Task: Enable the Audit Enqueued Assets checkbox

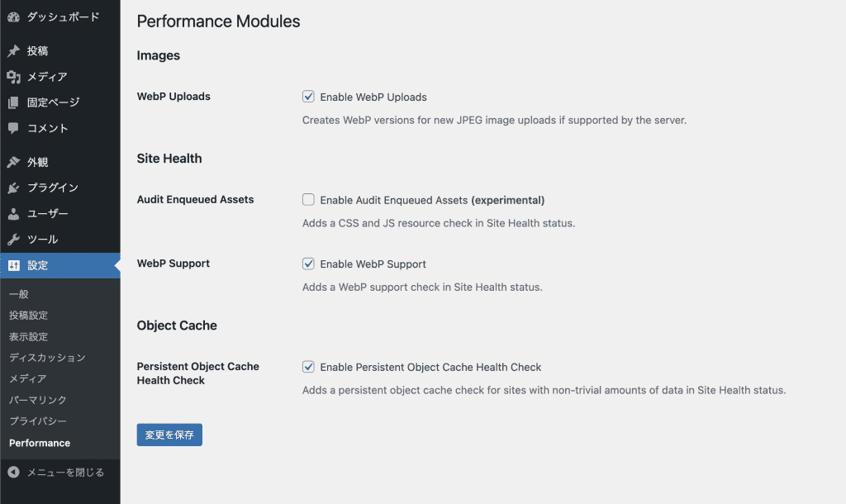Action: [308, 200]
